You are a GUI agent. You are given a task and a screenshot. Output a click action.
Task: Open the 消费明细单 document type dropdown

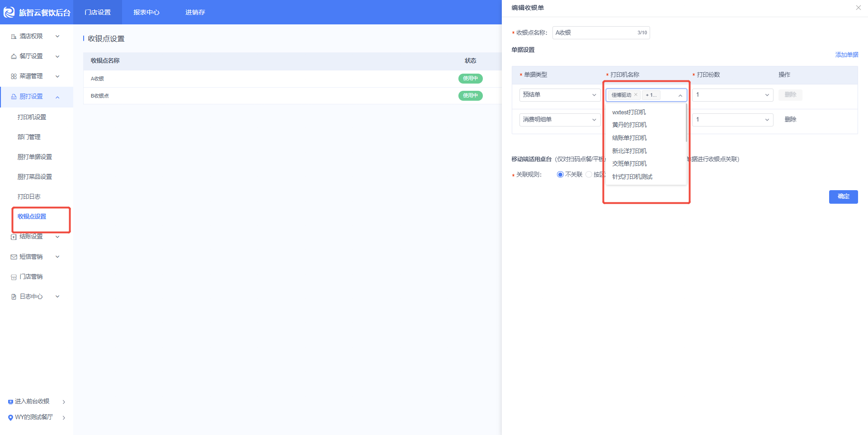tap(560, 120)
